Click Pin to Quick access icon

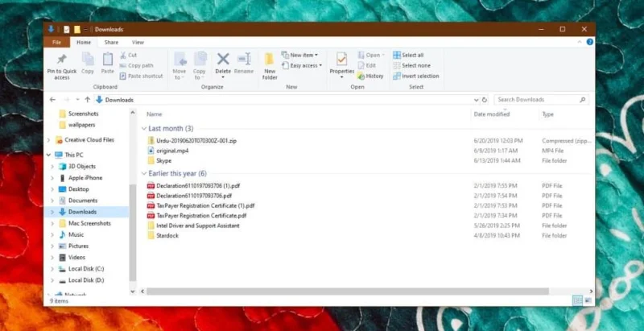[62, 60]
